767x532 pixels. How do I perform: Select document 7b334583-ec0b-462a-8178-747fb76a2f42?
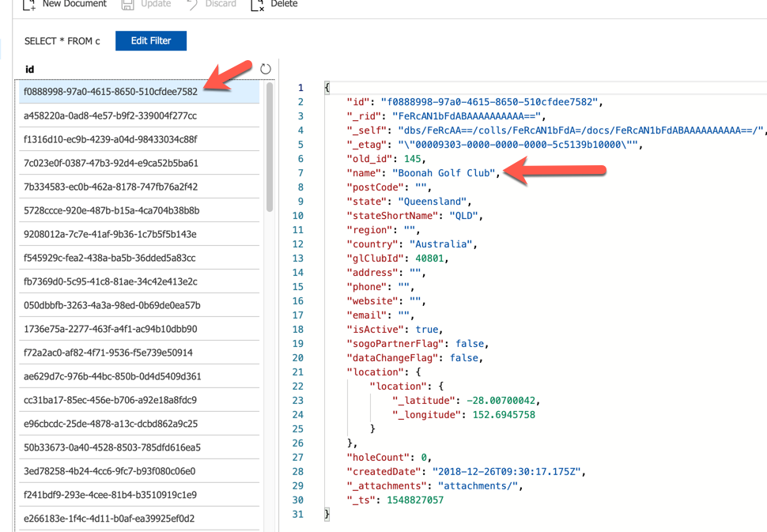click(139, 187)
